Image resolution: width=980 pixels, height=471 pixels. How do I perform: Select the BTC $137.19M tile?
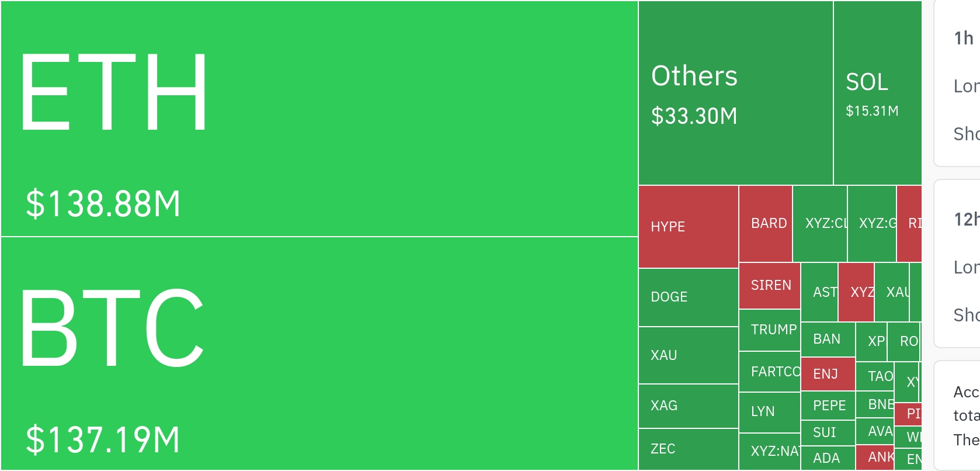319,354
